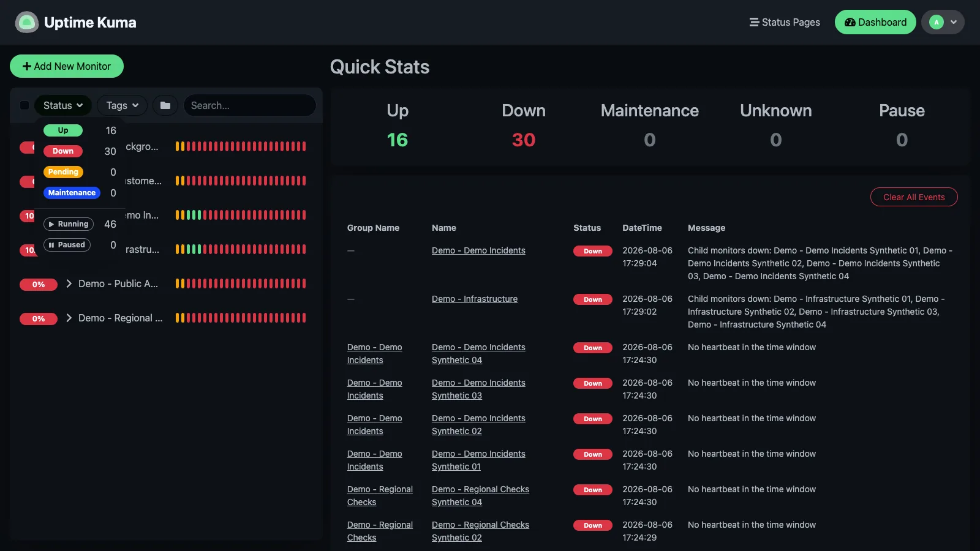Click the Message column header
The image size is (980, 551).
point(706,228)
